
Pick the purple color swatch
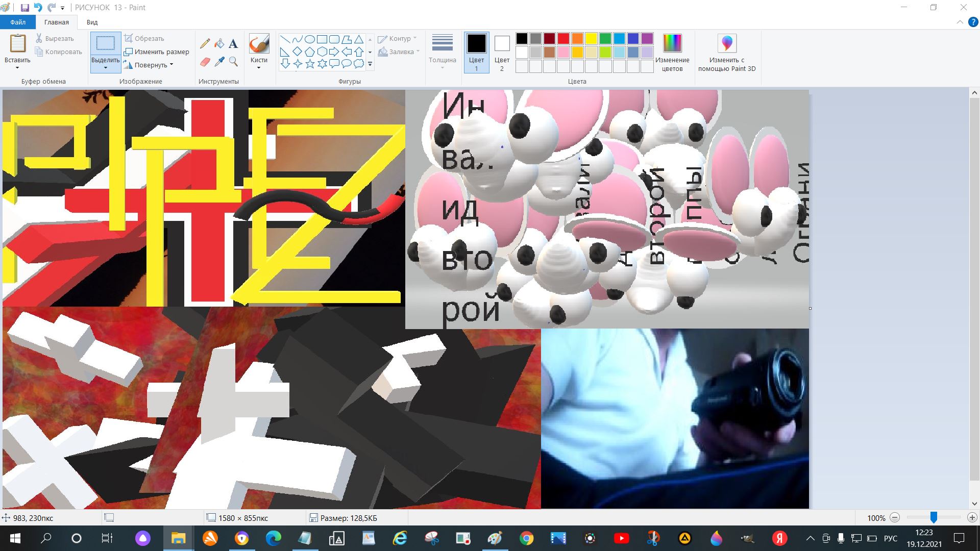[x=647, y=38]
